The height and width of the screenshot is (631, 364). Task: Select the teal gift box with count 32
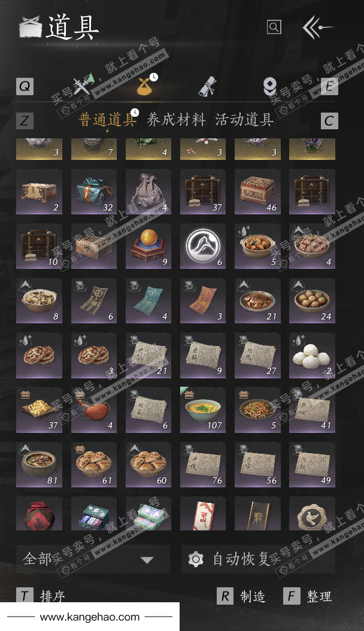click(x=94, y=191)
